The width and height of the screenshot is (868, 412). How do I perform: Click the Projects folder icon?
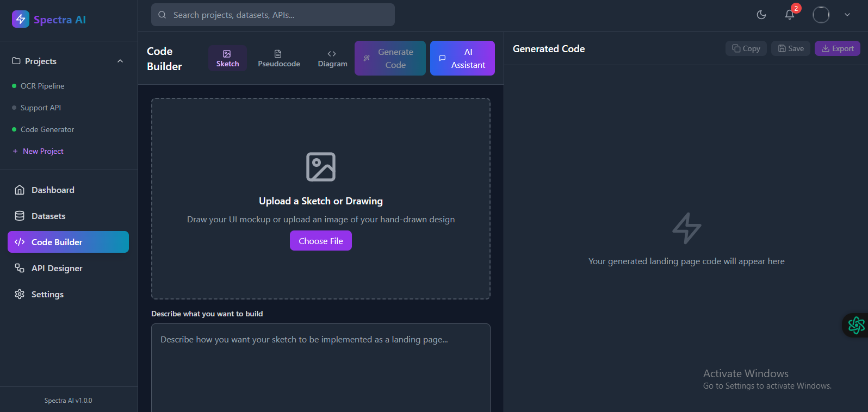(x=16, y=61)
